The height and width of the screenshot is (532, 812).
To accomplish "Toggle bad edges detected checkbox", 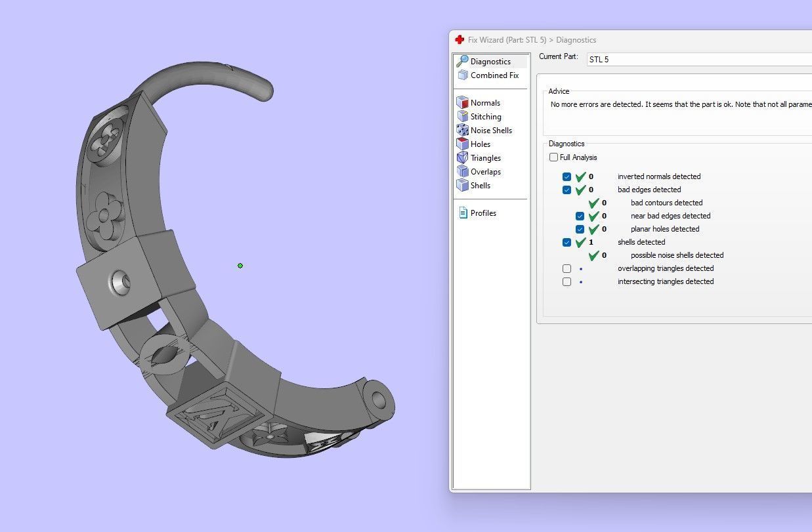I will pyautogui.click(x=566, y=190).
